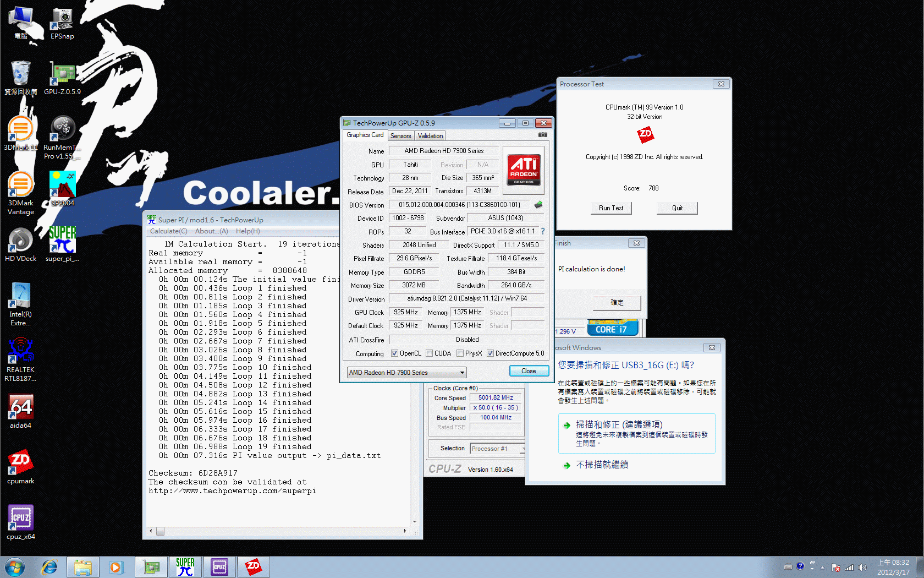
Task: Click GPU-Z Name field AMD Radeon HD 7900
Action: pyautogui.click(x=444, y=151)
